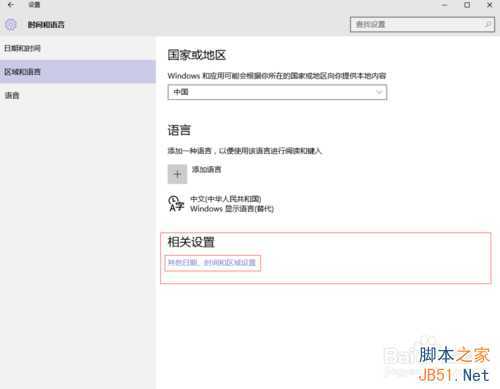Open the 日期和时间 section
The width and height of the screenshot is (500, 389).
(78, 48)
